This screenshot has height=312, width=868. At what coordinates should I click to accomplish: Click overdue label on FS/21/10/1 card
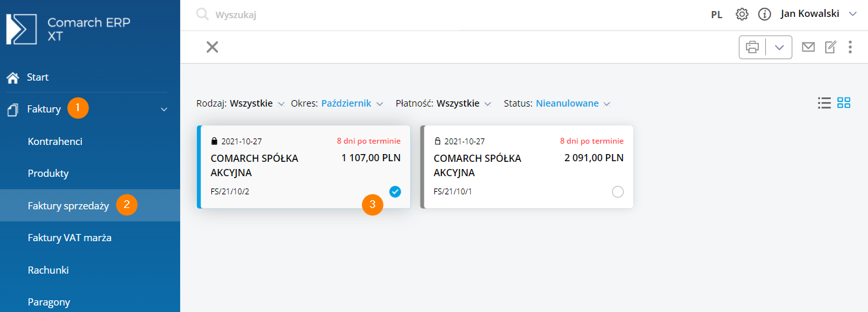tap(592, 141)
